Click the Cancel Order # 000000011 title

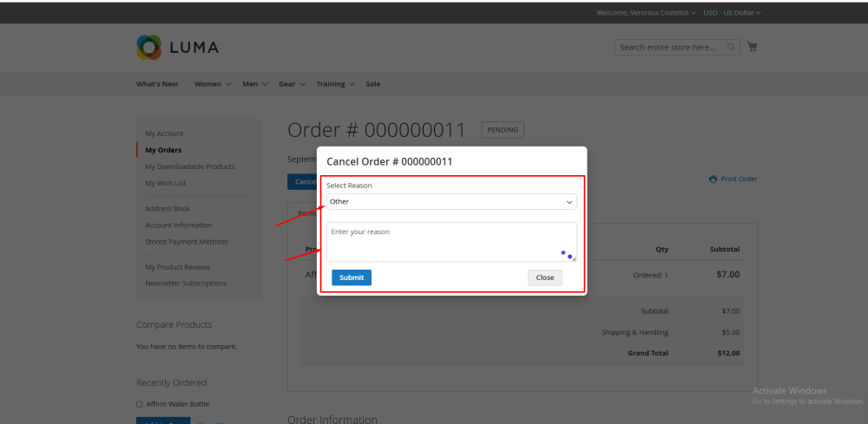[x=390, y=162]
